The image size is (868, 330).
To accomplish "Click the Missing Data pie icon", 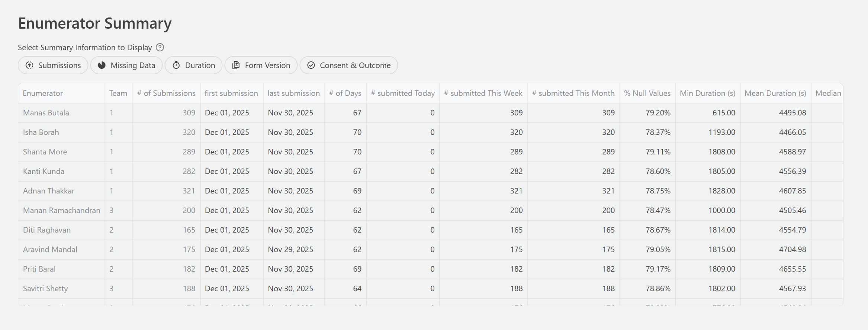I will (102, 65).
